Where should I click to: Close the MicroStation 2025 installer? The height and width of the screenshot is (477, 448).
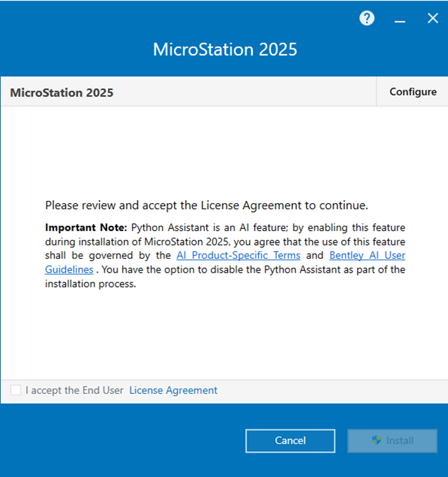pyautogui.click(x=432, y=18)
